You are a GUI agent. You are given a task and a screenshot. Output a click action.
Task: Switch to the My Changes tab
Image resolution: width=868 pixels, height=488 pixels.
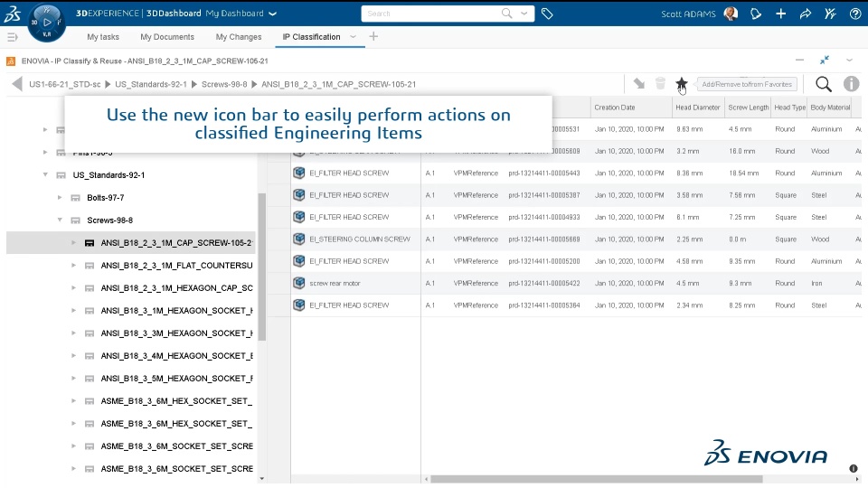pyautogui.click(x=239, y=37)
